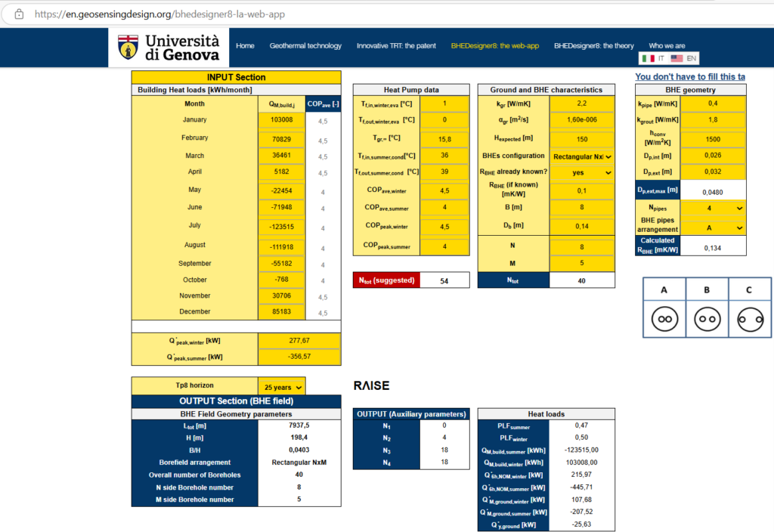Image resolution: width=774 pixels, height=532 pixels.
Task: Click the browser site info lock icon
Action: click(19, 14)
